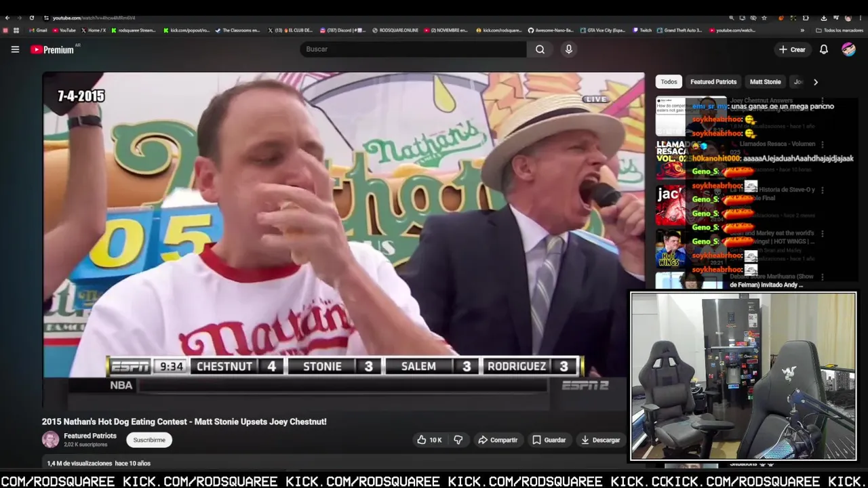This screenshot has height=488, width=868.
Task: Click the Suscribirme button
Action: [x=149, y=440]
